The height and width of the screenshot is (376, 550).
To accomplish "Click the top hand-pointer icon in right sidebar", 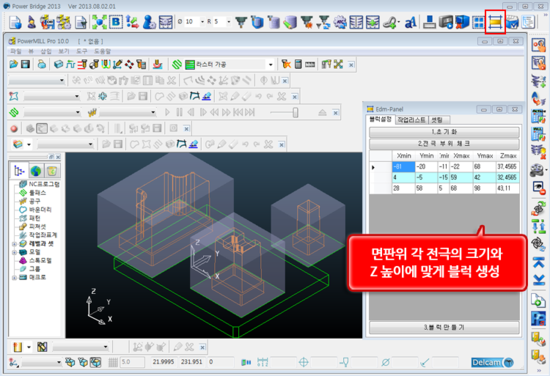I will click(x=539, y=46).
